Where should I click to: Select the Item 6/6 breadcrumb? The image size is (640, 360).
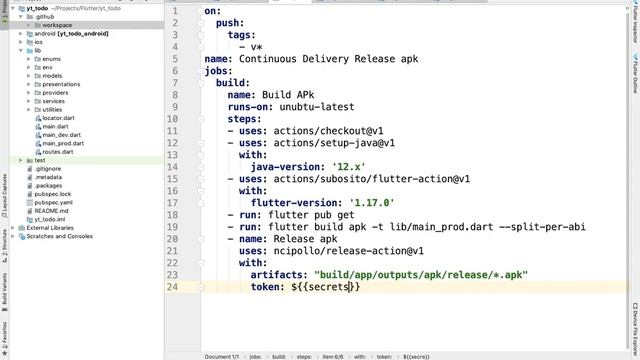(x=333, y=357)
